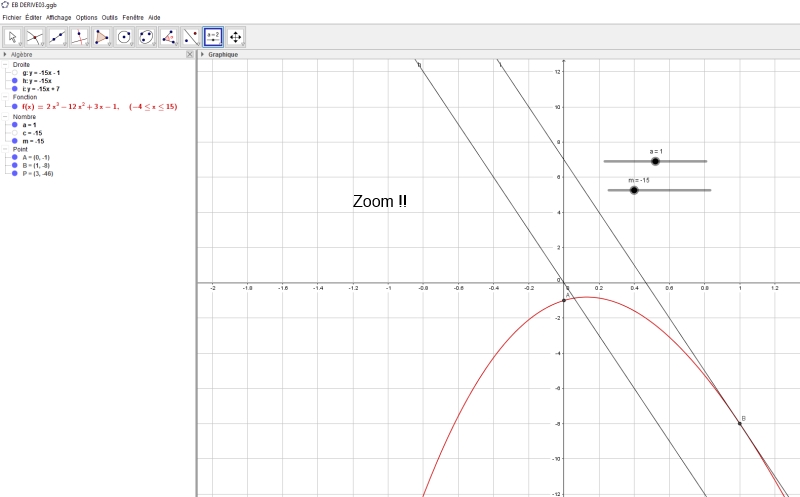Viewport: 800px width, 497px height.
Task: Click the Nombre category label
Action: pyautogui.click(x=24, y=117)
